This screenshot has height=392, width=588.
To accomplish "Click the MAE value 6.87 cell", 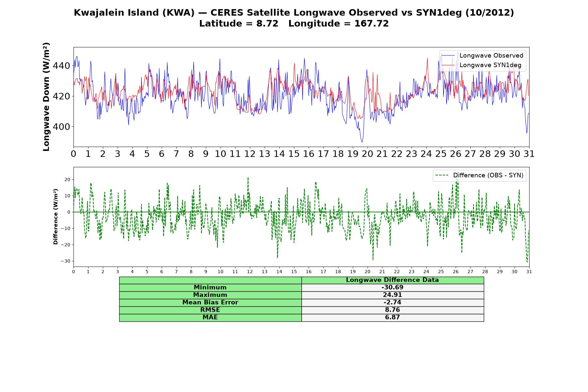I will point(392,318).
